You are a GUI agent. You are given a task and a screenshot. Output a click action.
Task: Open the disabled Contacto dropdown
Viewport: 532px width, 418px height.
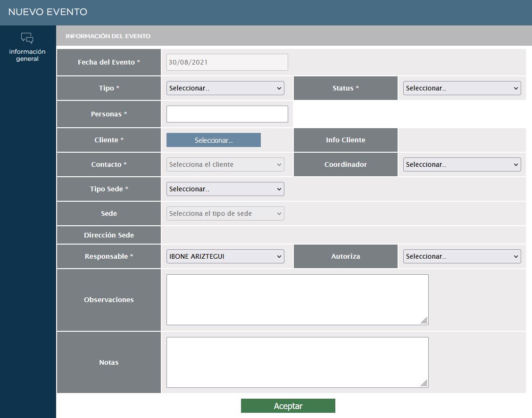[225, 164]
